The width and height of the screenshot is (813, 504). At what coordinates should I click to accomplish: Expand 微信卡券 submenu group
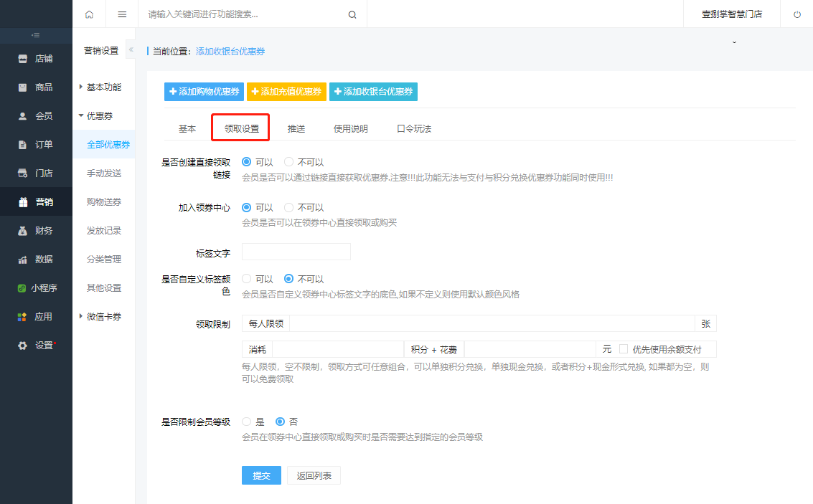[x=104, y=316]
